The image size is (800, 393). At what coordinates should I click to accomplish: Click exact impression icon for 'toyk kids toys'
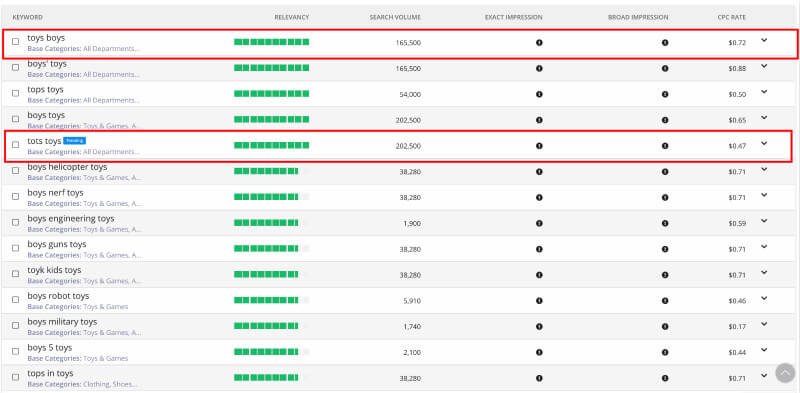(539, 275)
